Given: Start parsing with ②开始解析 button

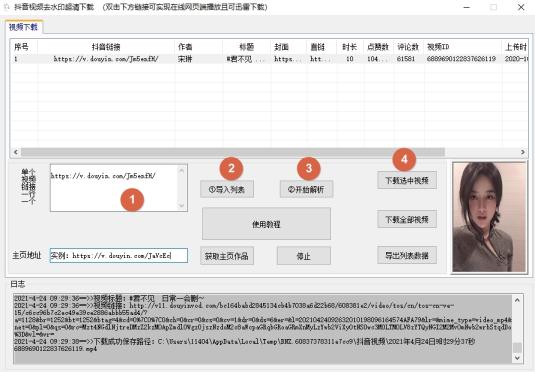Looking at the screenshot, I should 306,189.
